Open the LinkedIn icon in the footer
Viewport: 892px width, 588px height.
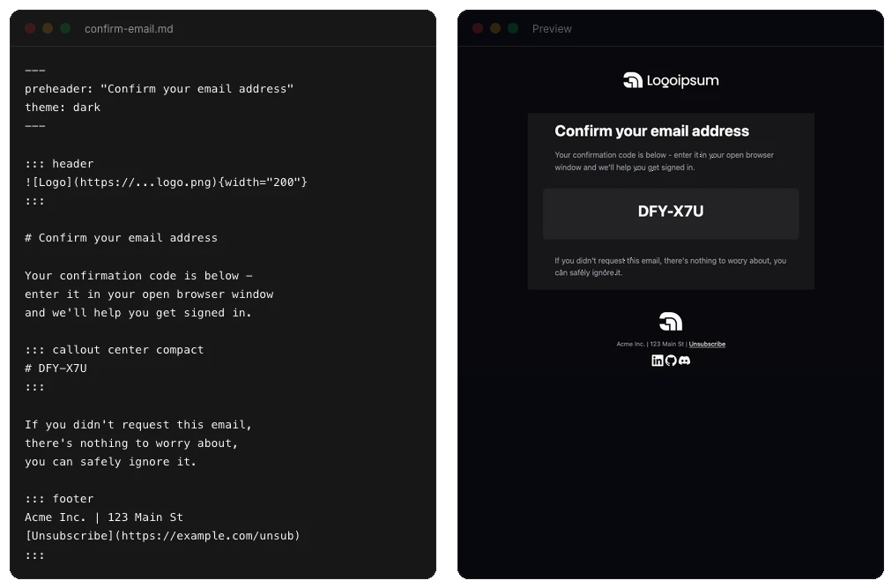(x=657, y=360)
